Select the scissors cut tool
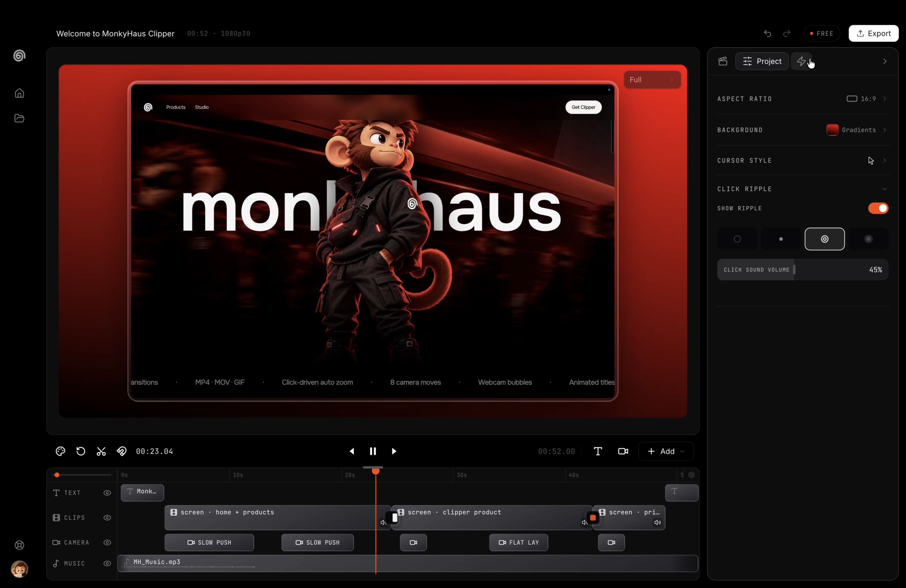Screen dimensions: 906x588 (101, 451)
